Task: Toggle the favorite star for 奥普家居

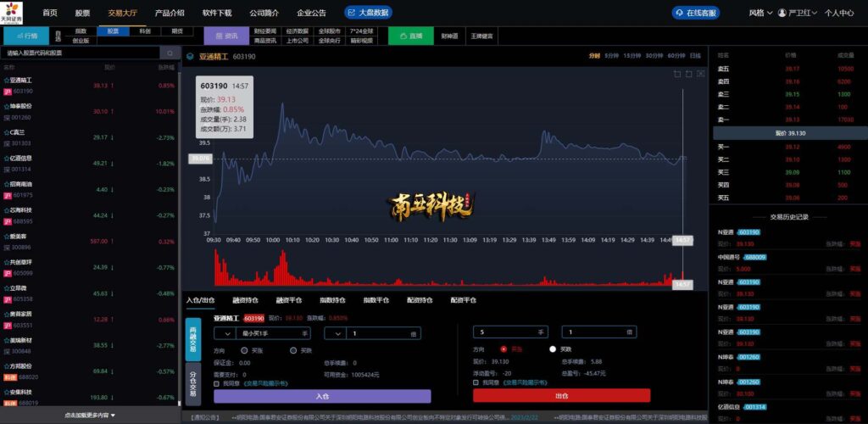Action: tap(7, 315)
